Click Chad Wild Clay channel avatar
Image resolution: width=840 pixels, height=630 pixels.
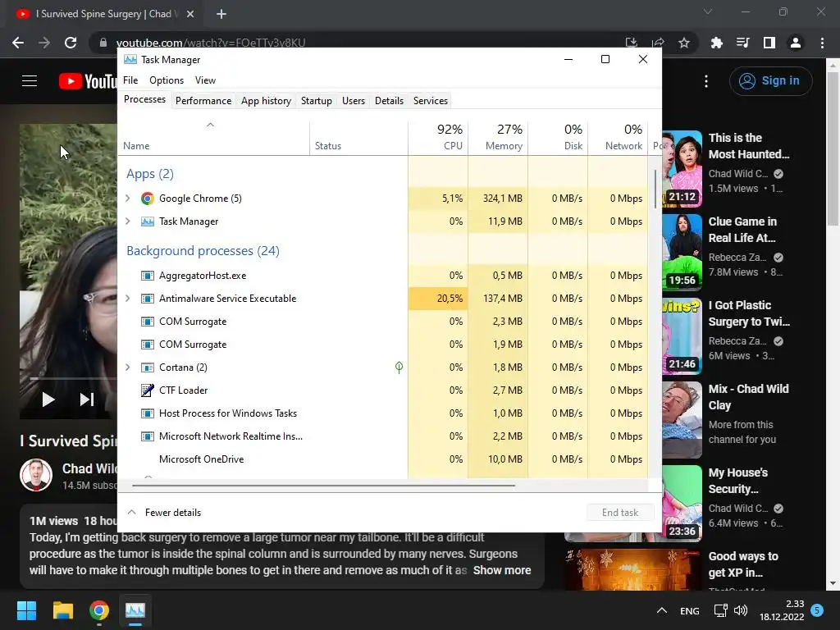(x=36, y=475)
